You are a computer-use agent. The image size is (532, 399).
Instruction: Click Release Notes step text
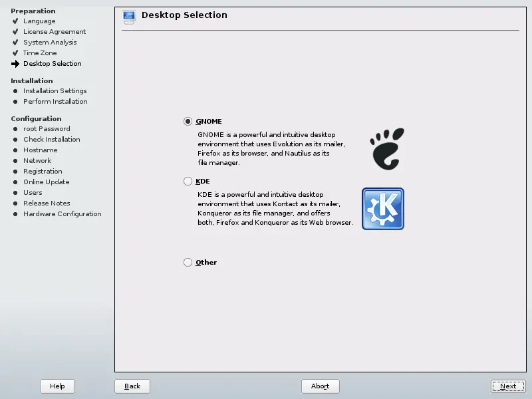(47, 203)
